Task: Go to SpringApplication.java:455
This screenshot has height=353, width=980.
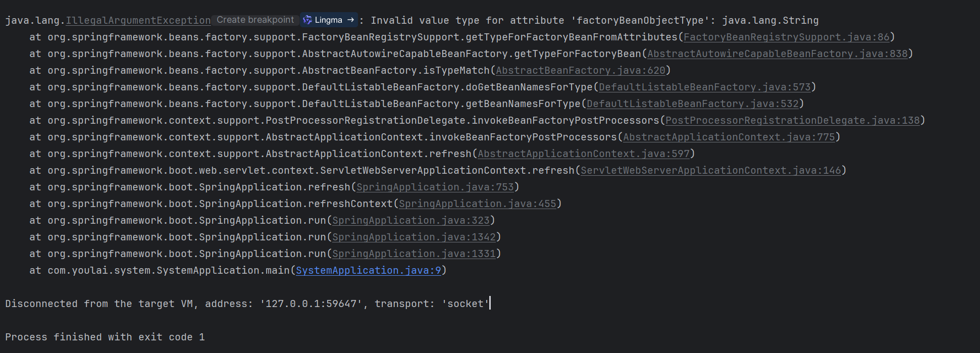Action: 477,204
